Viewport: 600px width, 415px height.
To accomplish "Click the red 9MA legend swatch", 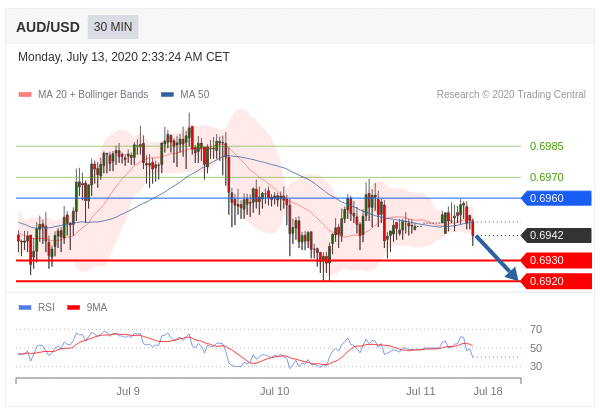I will 73,308.
